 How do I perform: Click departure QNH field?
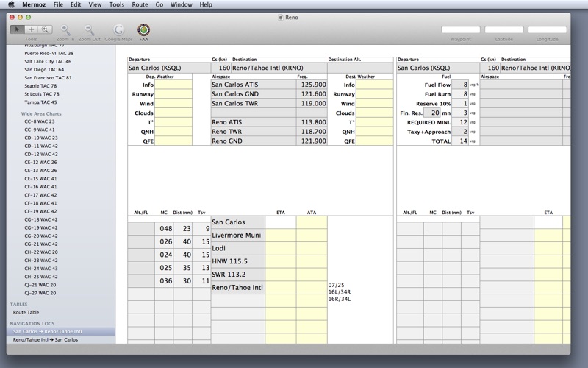coord(173,132)
